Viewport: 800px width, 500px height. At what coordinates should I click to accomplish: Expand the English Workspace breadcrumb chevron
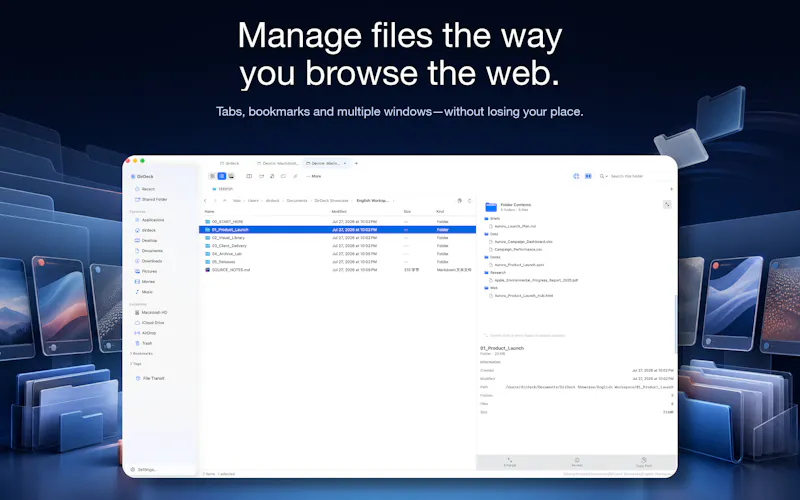point(393,201)
